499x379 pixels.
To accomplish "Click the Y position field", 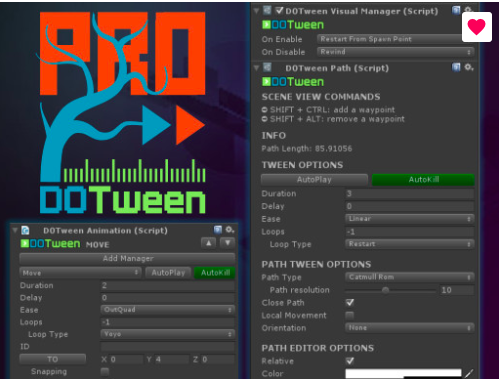I will click(x=171, y=359).
